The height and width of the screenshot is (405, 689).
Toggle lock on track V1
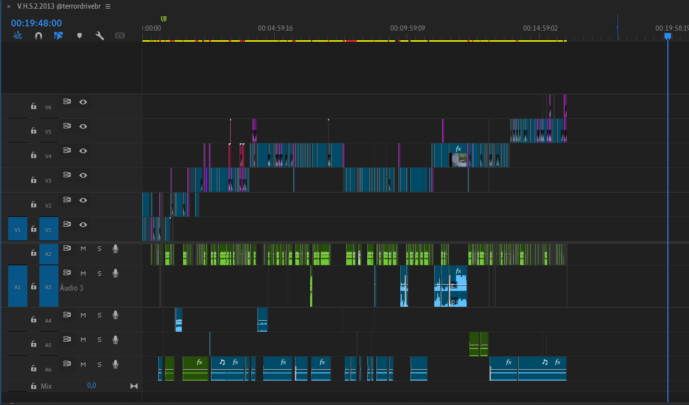pos(33,229)
